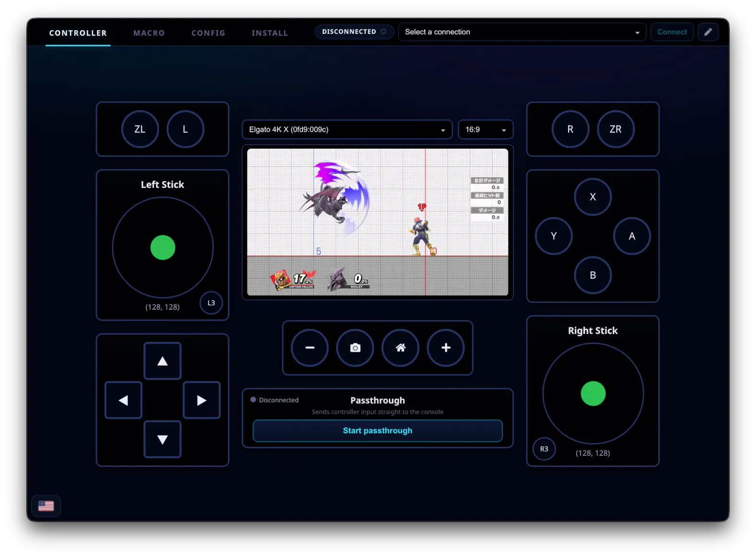This screenshot has height=557, width=756.
Task: Click the game capture video preview
Action: (378, 222)
